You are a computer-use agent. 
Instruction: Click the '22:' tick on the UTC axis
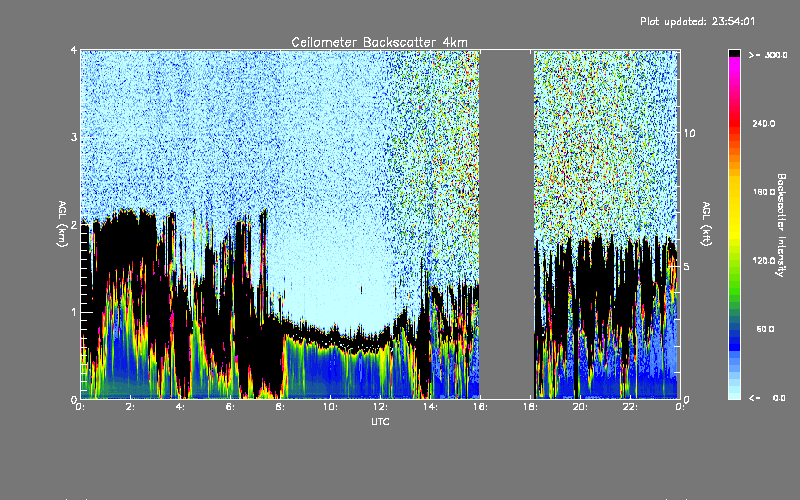[x=630, y=407]
